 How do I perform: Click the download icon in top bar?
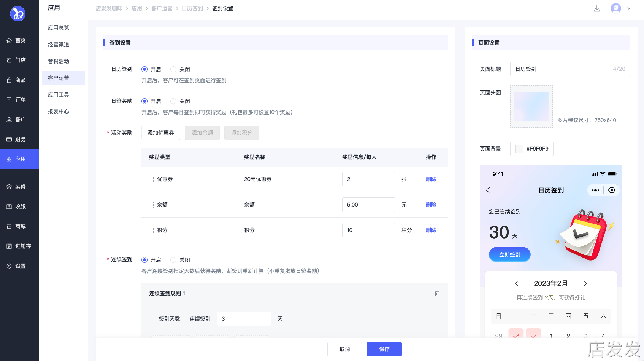597,8
